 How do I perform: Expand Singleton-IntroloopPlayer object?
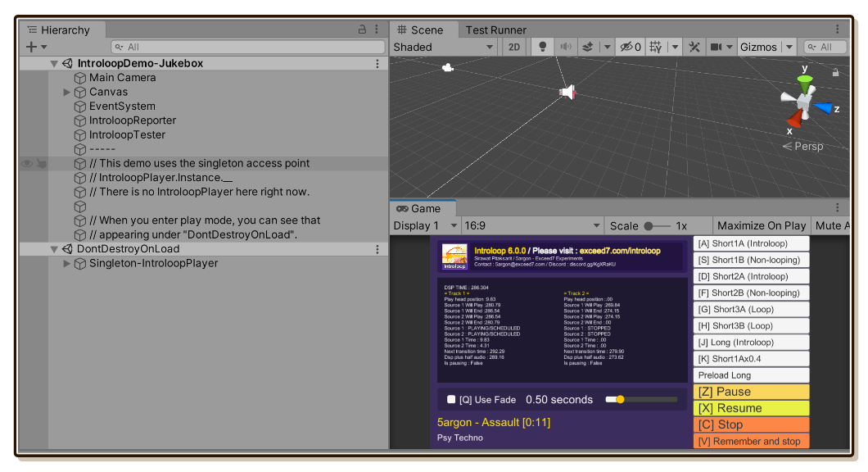66,264
